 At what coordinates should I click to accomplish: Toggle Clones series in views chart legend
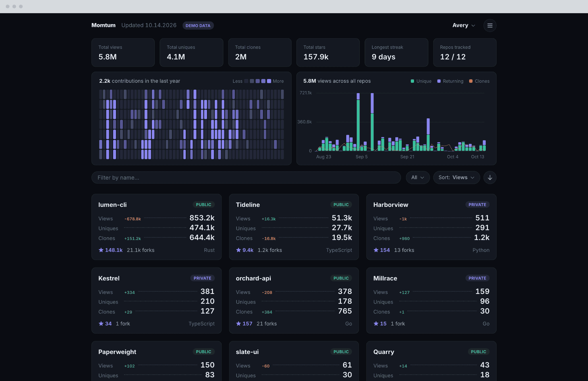click(479, 81)
